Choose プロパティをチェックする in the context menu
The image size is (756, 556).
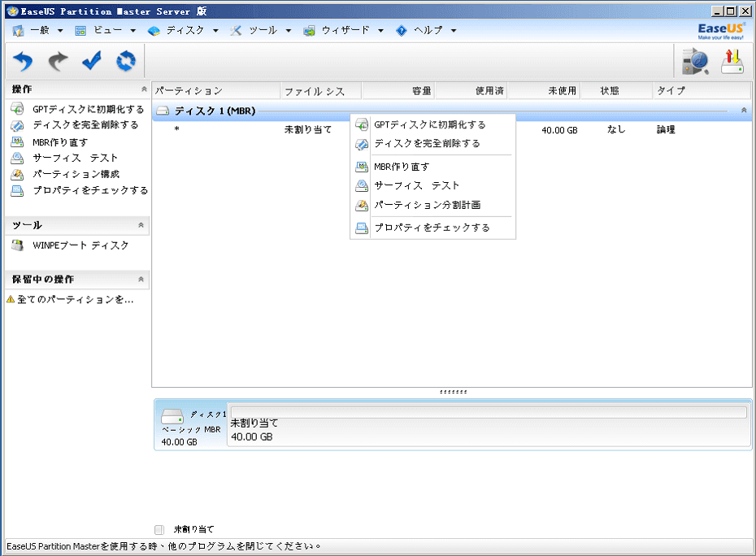pos(432,228)
